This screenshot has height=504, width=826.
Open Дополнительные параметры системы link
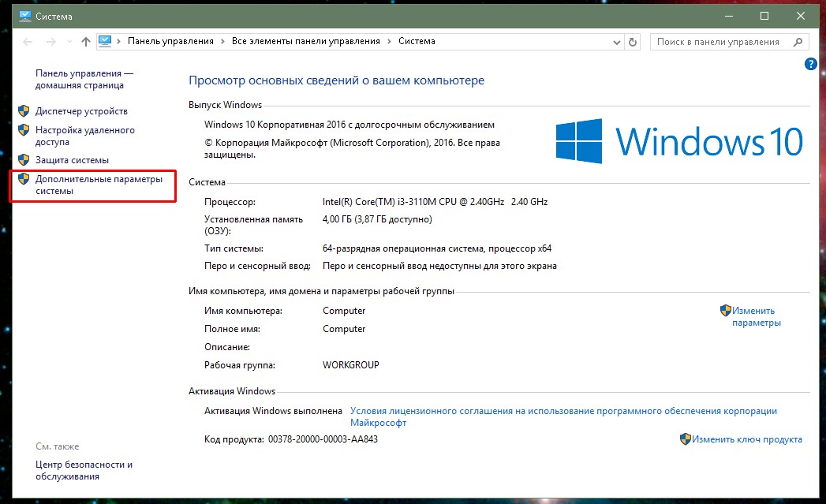99,185
